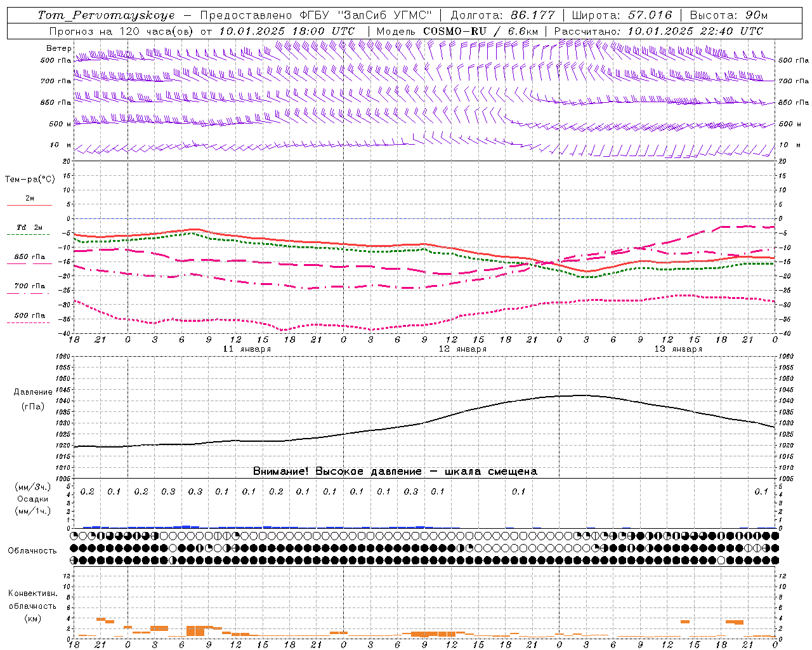
Task: Click the "11 января" date label
Action: click(x=247, y=349)
